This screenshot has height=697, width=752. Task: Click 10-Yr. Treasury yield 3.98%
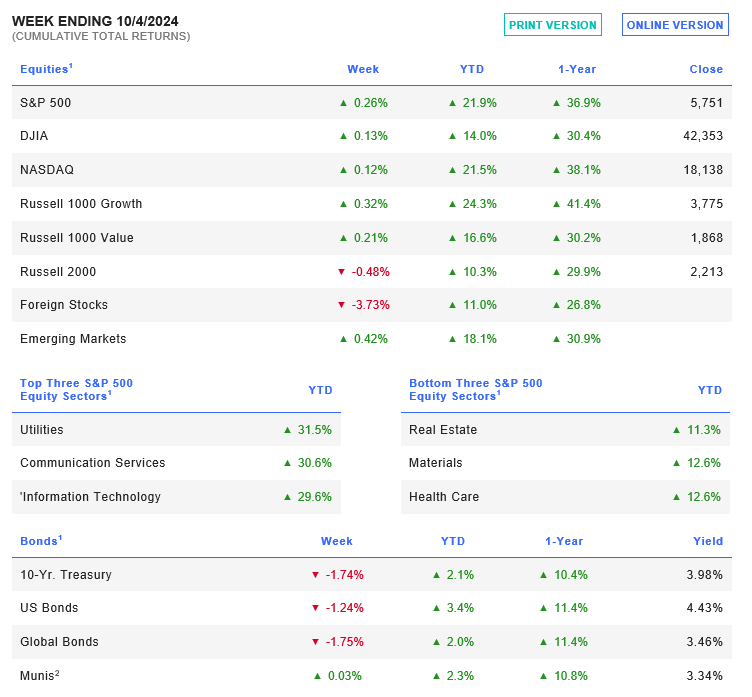[705, 575]
